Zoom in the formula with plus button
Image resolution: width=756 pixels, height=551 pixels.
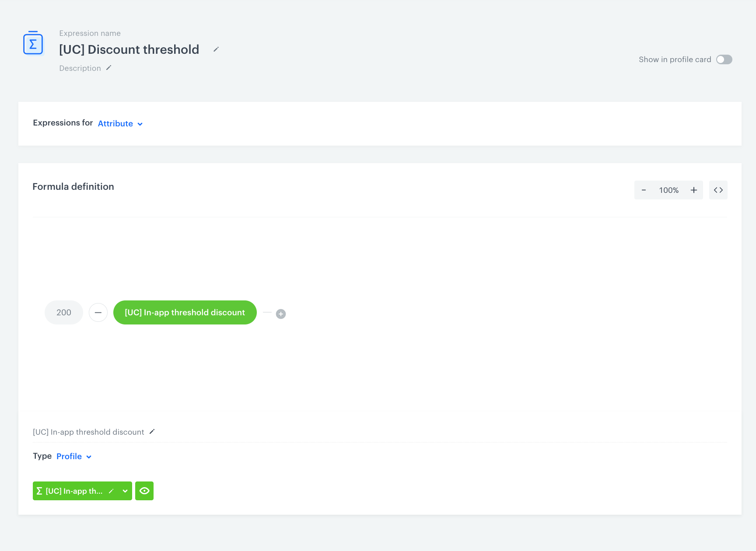coord(693,190)
